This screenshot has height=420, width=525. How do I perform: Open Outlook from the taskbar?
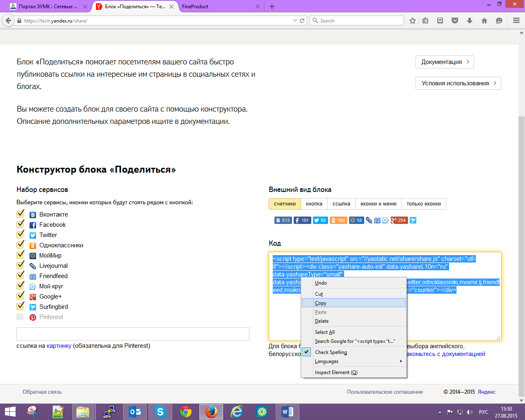tap(135, 412)
